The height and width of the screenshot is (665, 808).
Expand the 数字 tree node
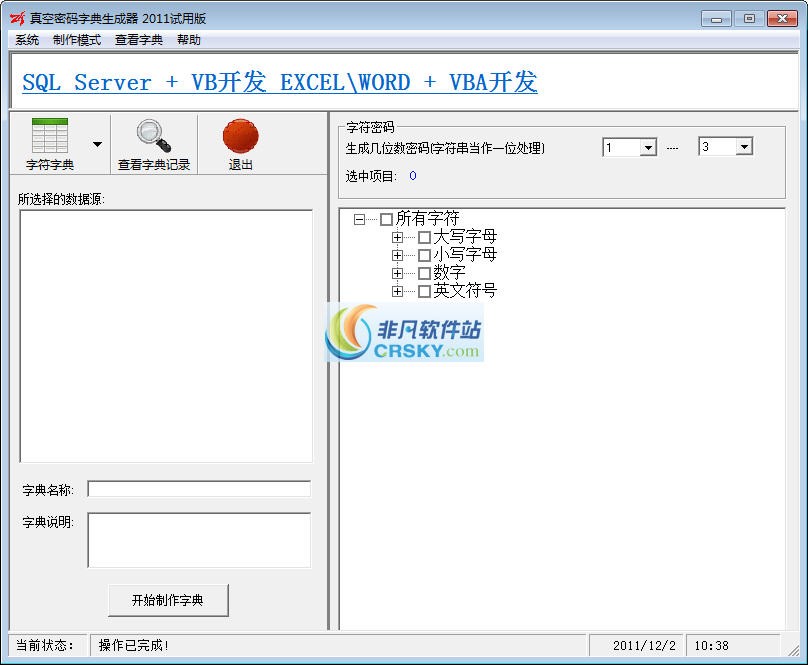pos(397,273)
